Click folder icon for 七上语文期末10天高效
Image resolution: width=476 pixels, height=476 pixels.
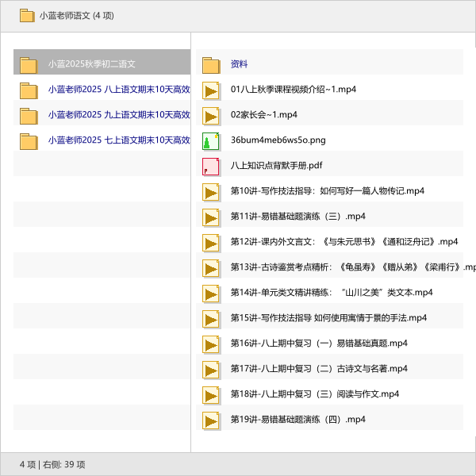point(29,141)
